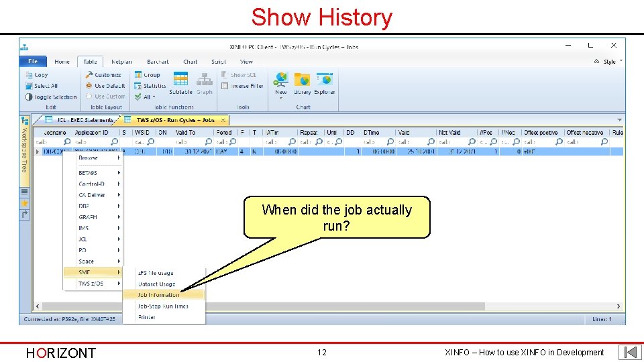Close the TWS z/OS Run Cycles tab

click(223, 120)
